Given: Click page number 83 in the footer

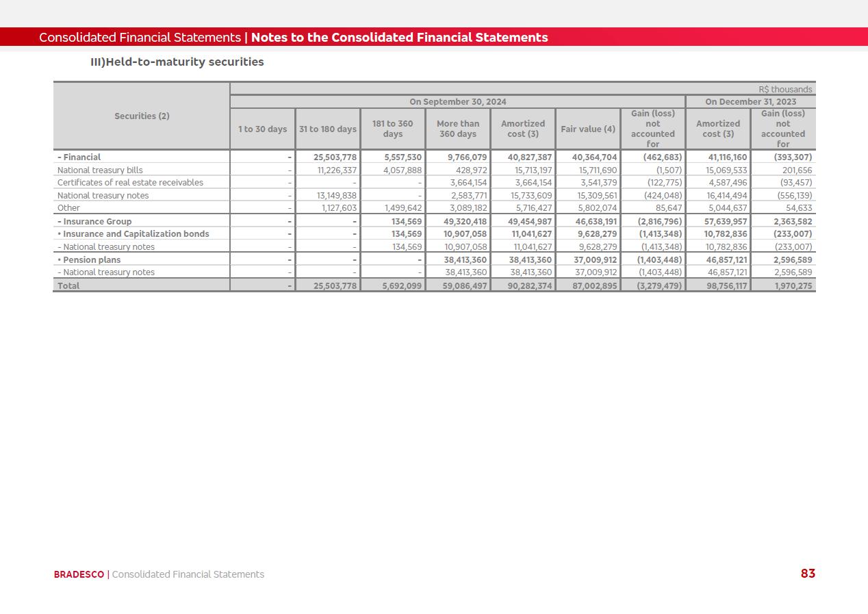Looking at the screenshot, I should (x=808, y=574).
